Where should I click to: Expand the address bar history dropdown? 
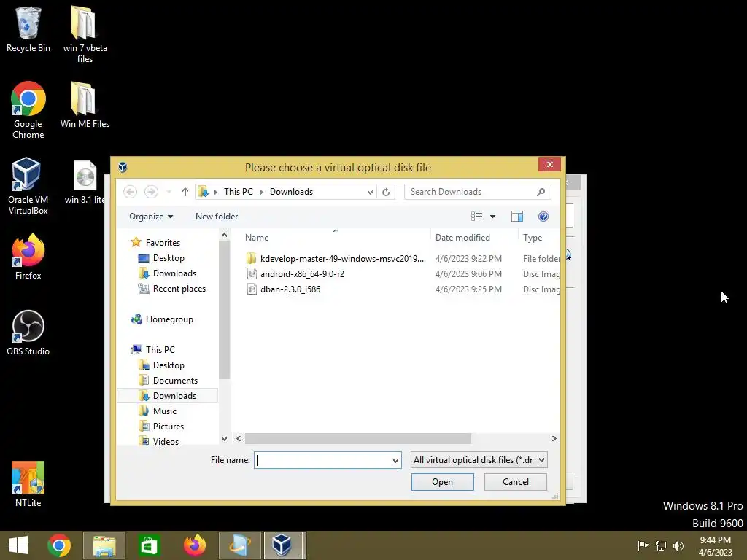[370, 192]
